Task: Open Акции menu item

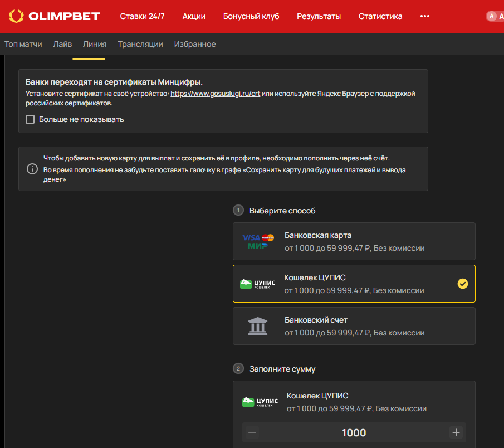Action: click(x=194, y=16)
